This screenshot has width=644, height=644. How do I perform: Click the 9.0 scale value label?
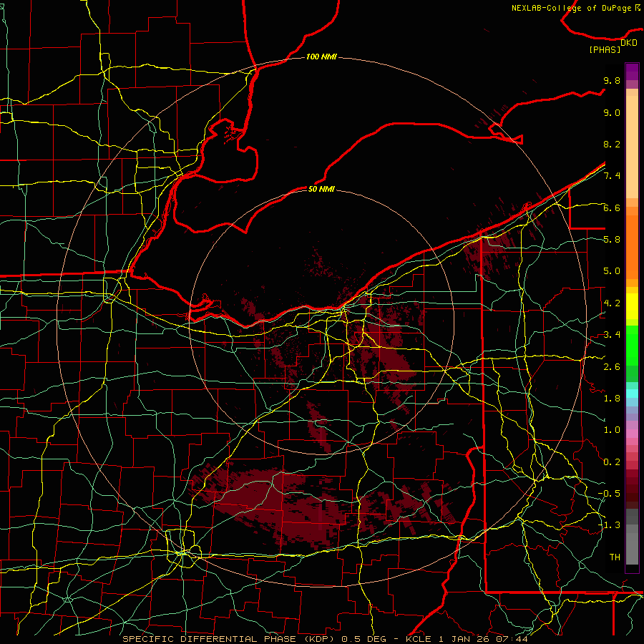pos(612,112)
